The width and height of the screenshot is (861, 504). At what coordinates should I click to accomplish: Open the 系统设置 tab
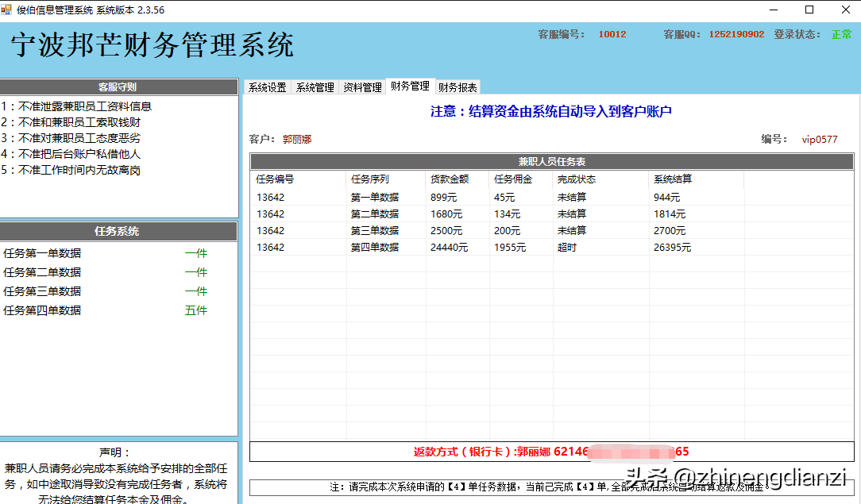pos(268,87)
